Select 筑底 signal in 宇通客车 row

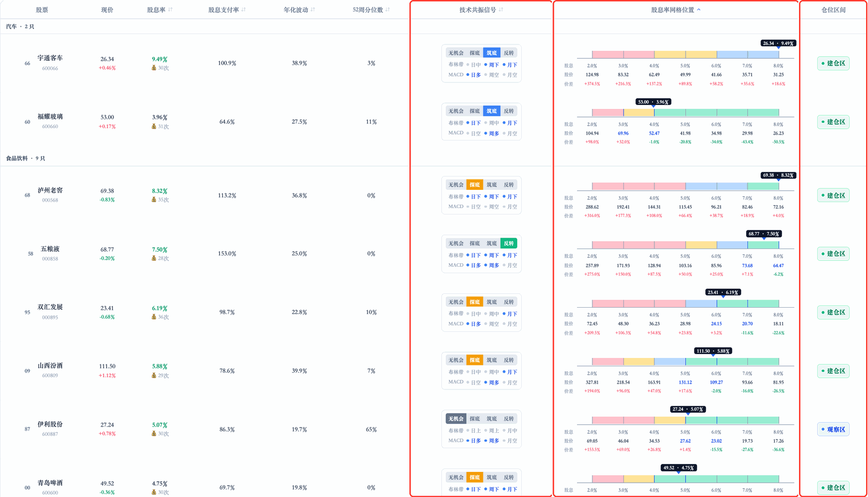click(x=492, y=53)
